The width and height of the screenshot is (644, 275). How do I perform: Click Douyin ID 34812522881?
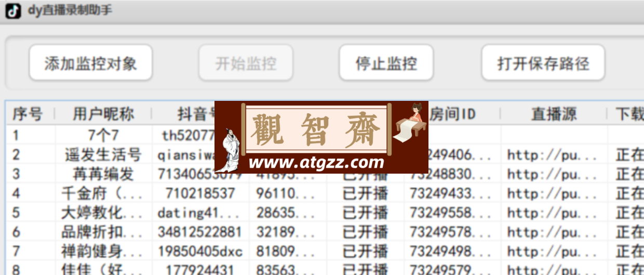coord(200,232)
